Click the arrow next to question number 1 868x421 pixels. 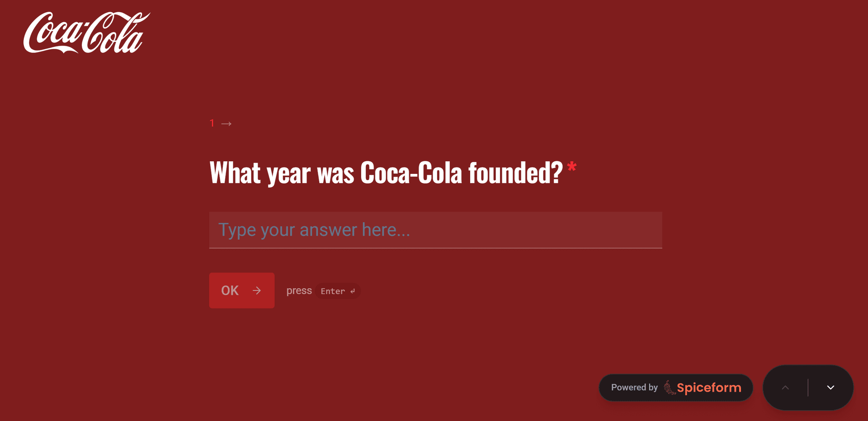tap(226, 124)
